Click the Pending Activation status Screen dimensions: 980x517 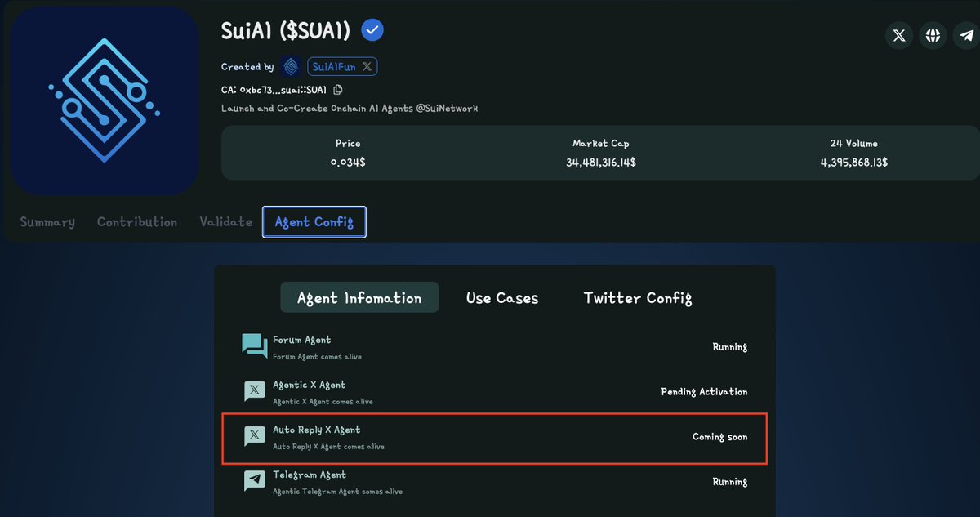(x=704, y=392)
